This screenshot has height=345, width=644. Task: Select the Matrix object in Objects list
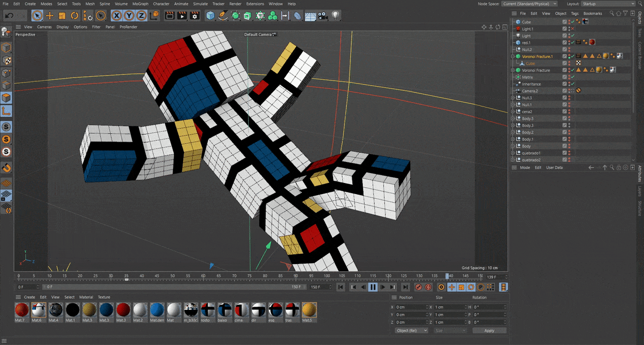coord(527,77)
